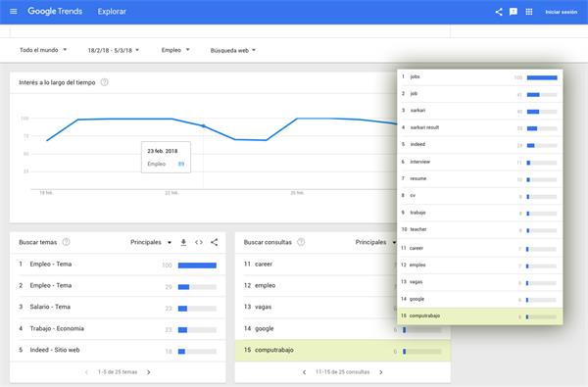Share this exploration via header share icon
The image size is (588, 387).
click(x=499, y=12)
